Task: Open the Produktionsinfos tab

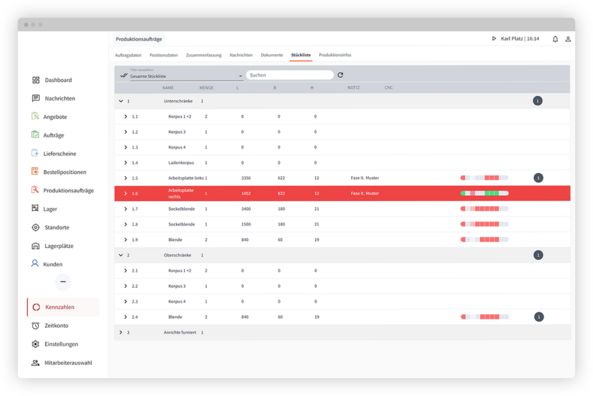Action: [335, 55]
